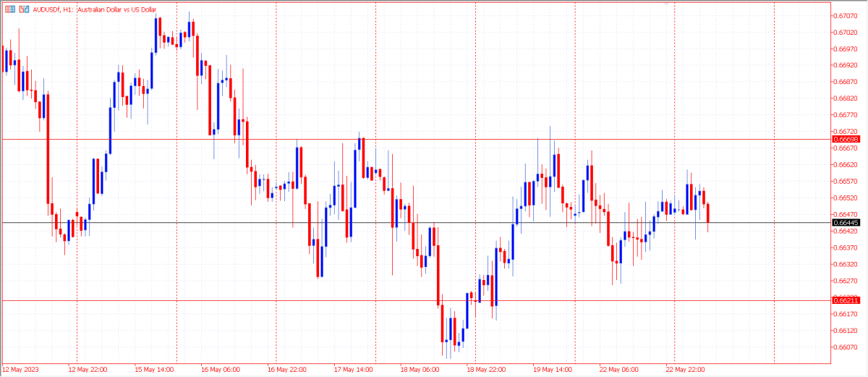Select the black bid price line at 0.66445
Image resolution: width=868 pixels, height=377 pixels.
416,222
